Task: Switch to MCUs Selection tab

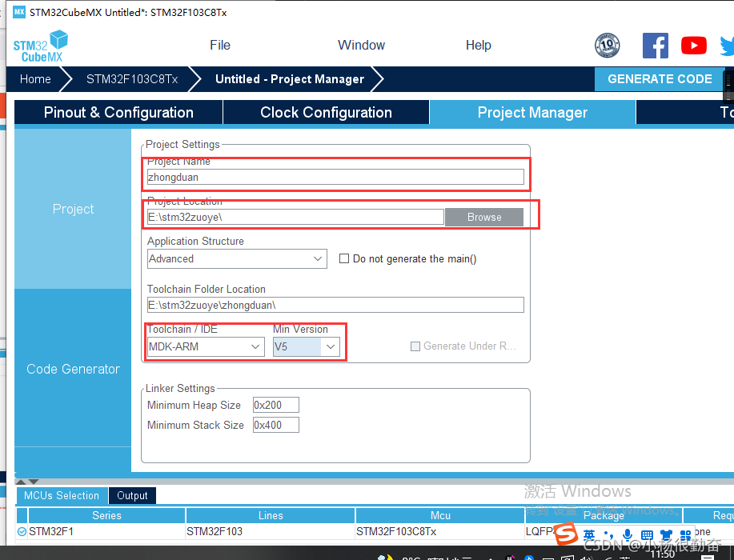Action: pos(62,495)
